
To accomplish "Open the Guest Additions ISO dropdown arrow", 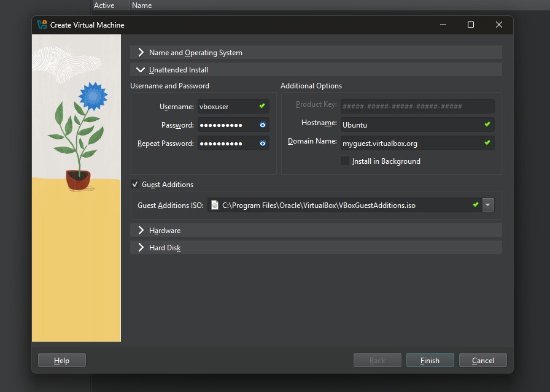I will 488,205.
